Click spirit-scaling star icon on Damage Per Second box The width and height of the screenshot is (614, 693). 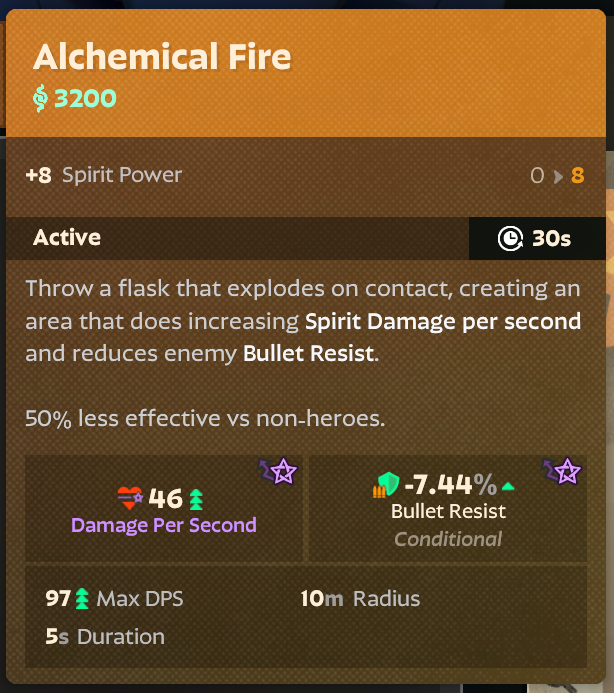[278, 471]
